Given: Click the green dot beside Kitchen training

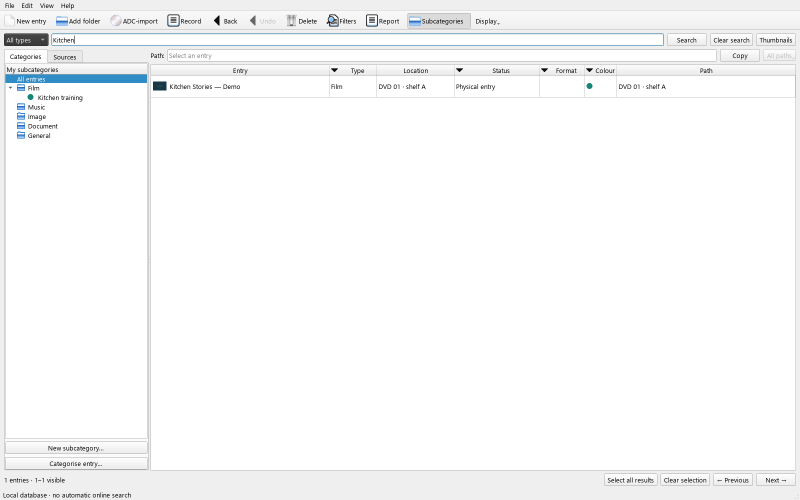Looking at the screenshot, I should point(30,97).
